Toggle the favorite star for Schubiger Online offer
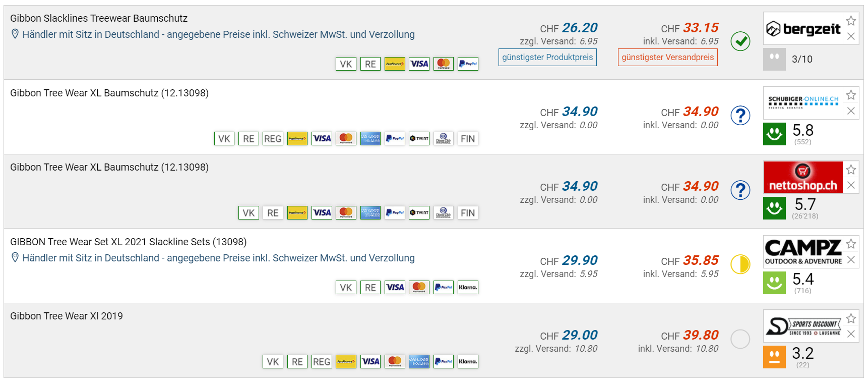 pos(851,95)
